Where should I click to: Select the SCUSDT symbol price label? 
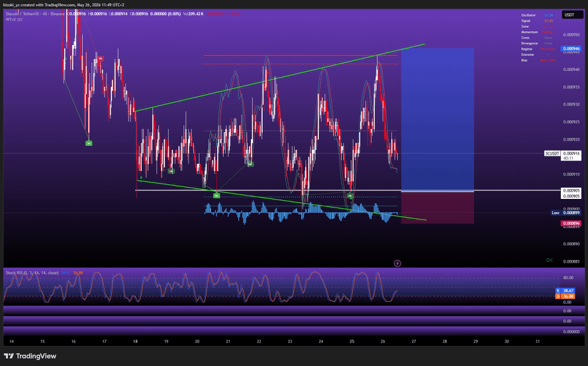pos(552,154)
